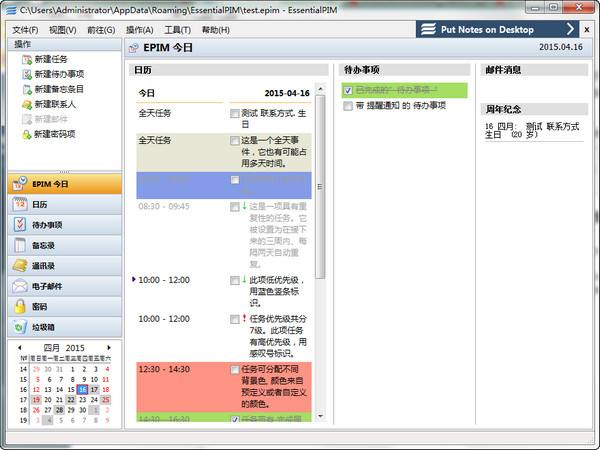This screenshot has width=600, height=450.
Task: Select date 28 in the mini calendar
Action: [x=59, y=410]
